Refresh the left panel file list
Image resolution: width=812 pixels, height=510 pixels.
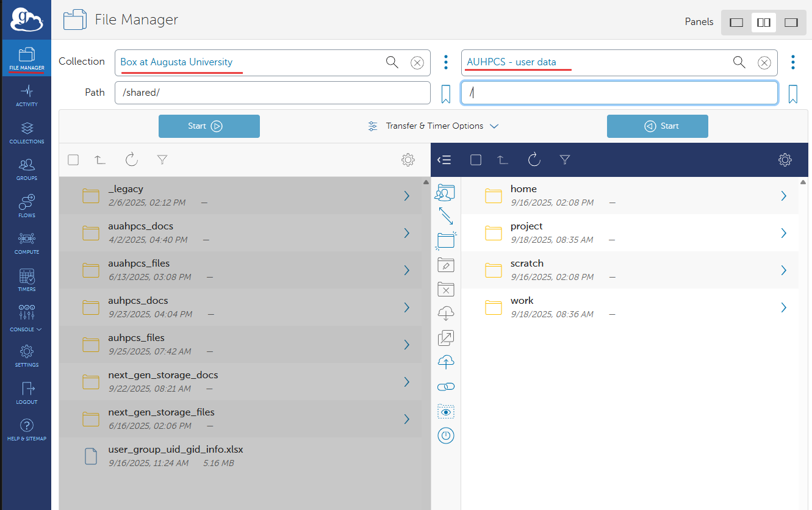click(132, 160)
